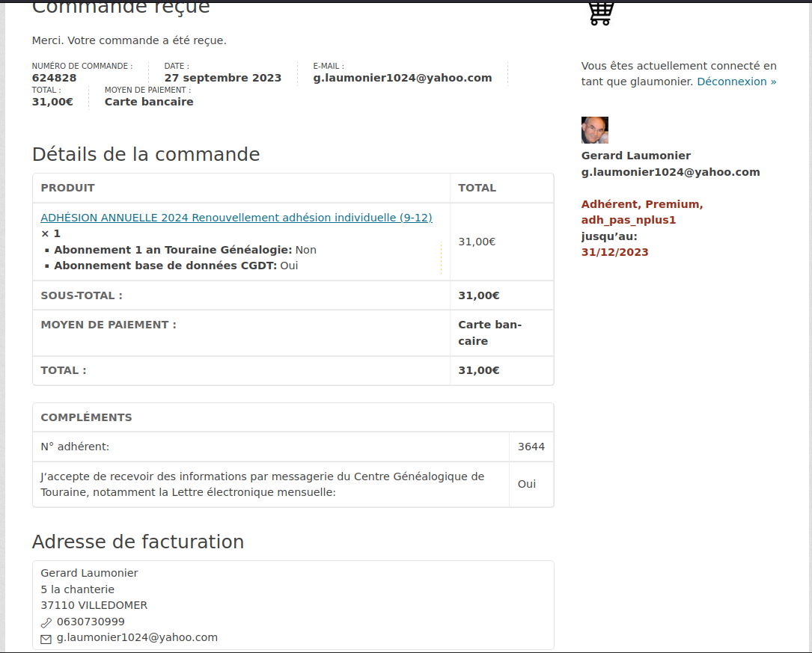Viewport: 812px width, 653px height.
Task: Click the Adhérent, Premium status text
Action: (x=641, y=204)
